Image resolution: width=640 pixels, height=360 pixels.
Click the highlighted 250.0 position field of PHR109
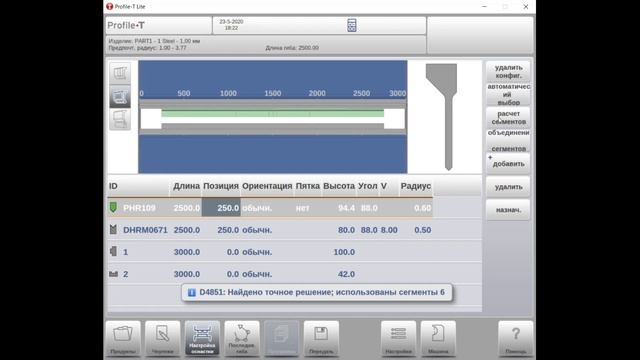pos(221,208)
